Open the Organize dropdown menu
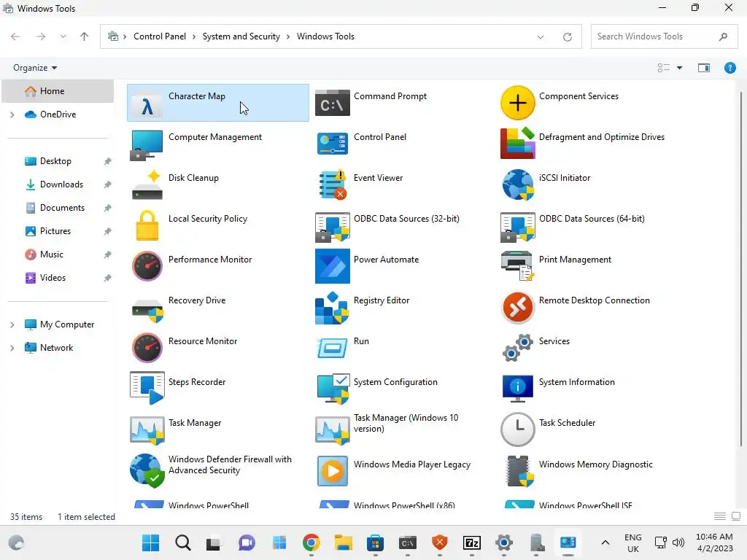Image resolution: width=747 pixels, height=560 pixels. (35, 68)
